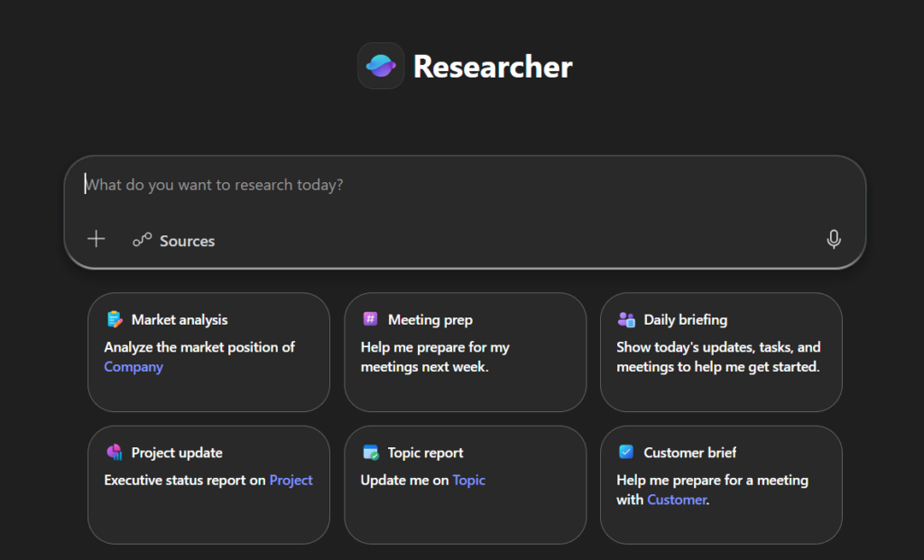Click the Daily briefing people icon
The height and width of the screenshot is (560, 924).
pyautogui.click(x=626, y=319)
